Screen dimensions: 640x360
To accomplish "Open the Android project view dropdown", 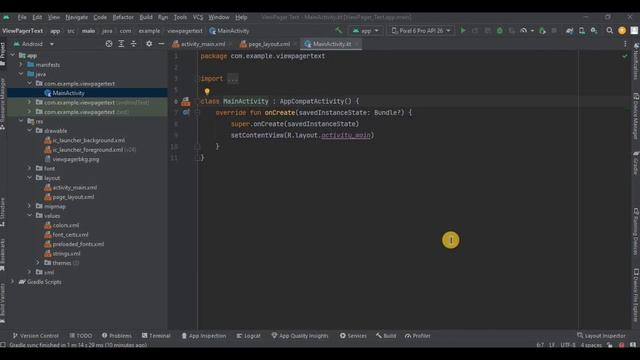I will (34, 44).
